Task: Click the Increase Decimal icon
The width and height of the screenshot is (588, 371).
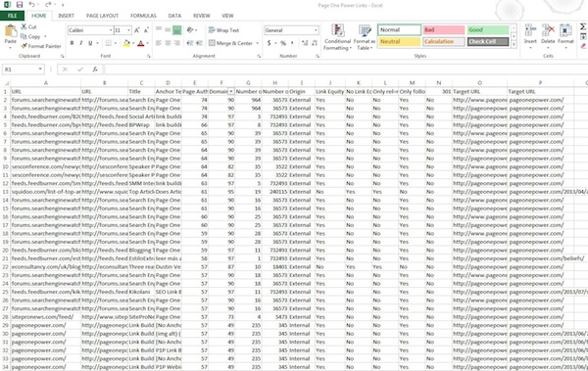Action: click(x=305, y=43)
